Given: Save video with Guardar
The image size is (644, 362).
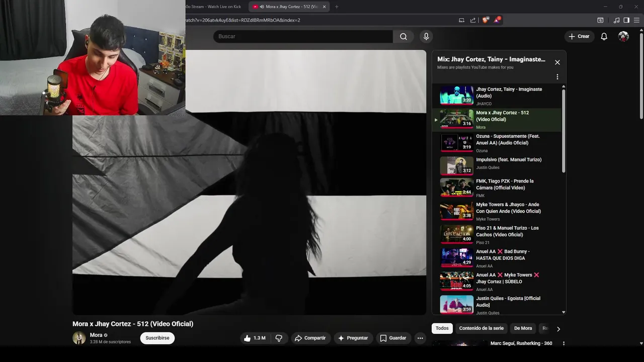Looking at the screenshot, I should pos(393,338).
